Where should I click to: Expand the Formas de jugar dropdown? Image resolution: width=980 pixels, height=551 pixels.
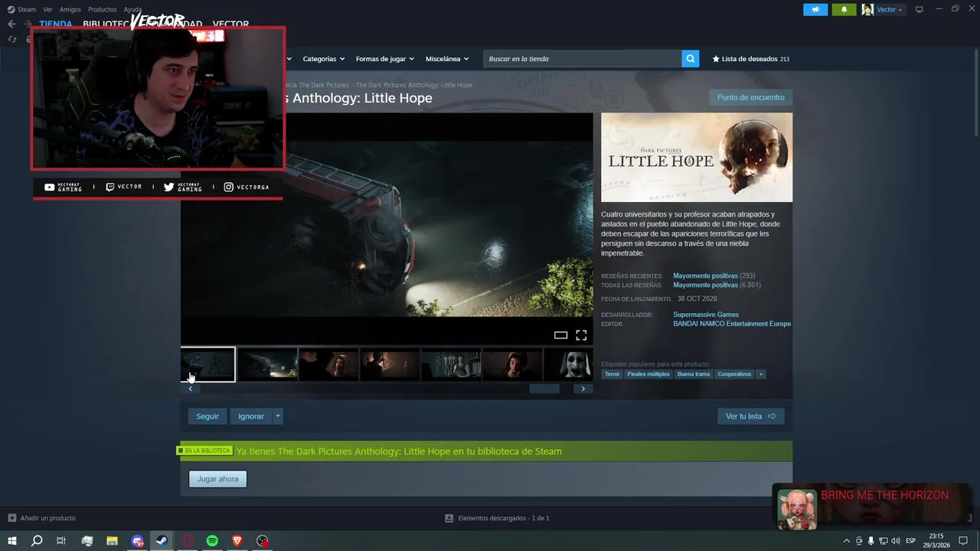coord(384,59)
